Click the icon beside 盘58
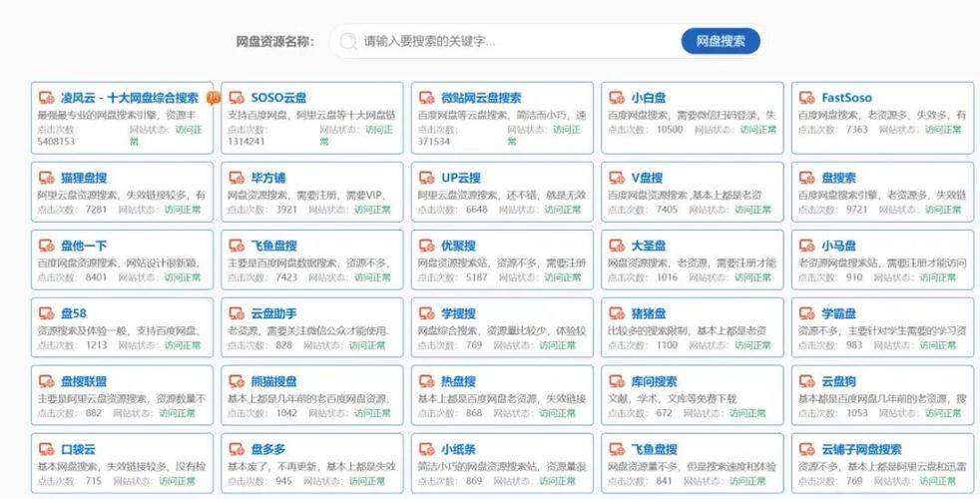Image resolution: width=980 pixels, height=499 pixels. point(46,313)
